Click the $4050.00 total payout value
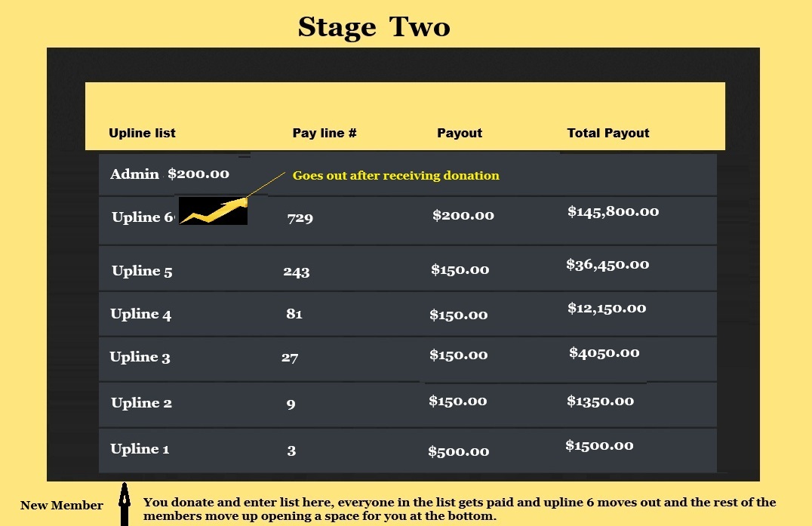 604,353
